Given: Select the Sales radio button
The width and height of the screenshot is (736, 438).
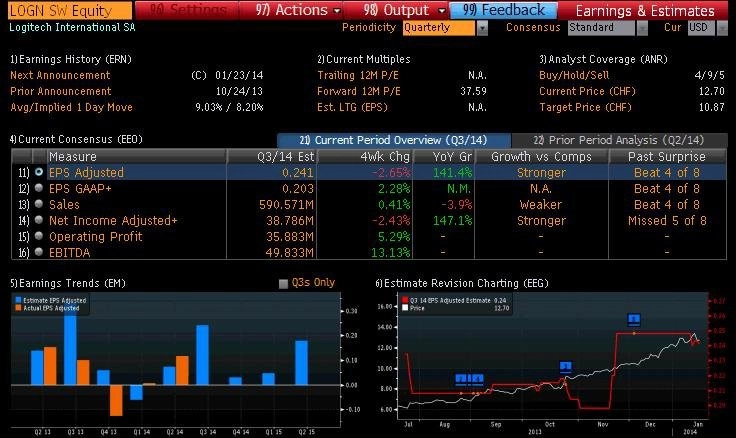Looking at the screenshot, I should pos(39,204).
